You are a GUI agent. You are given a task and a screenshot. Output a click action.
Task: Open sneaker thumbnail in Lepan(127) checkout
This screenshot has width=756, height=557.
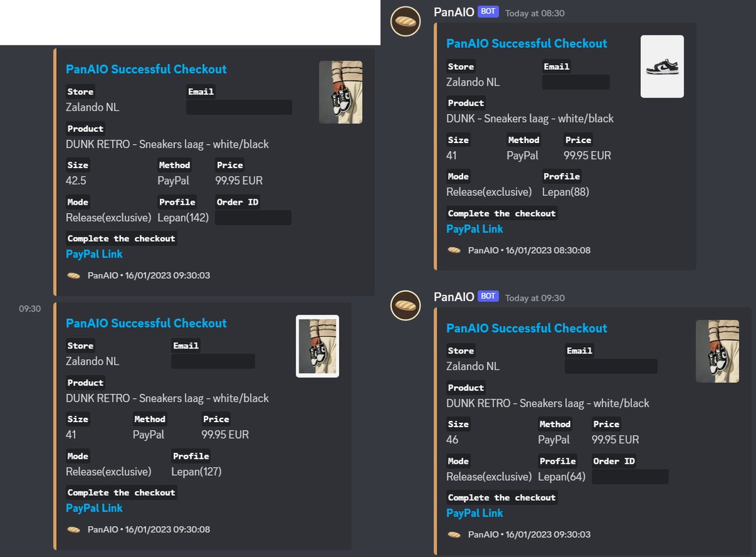(x=318, y=346)
